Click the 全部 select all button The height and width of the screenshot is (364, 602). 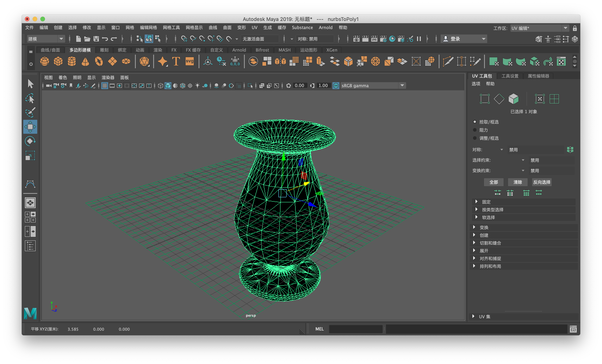tap(494, 182)
